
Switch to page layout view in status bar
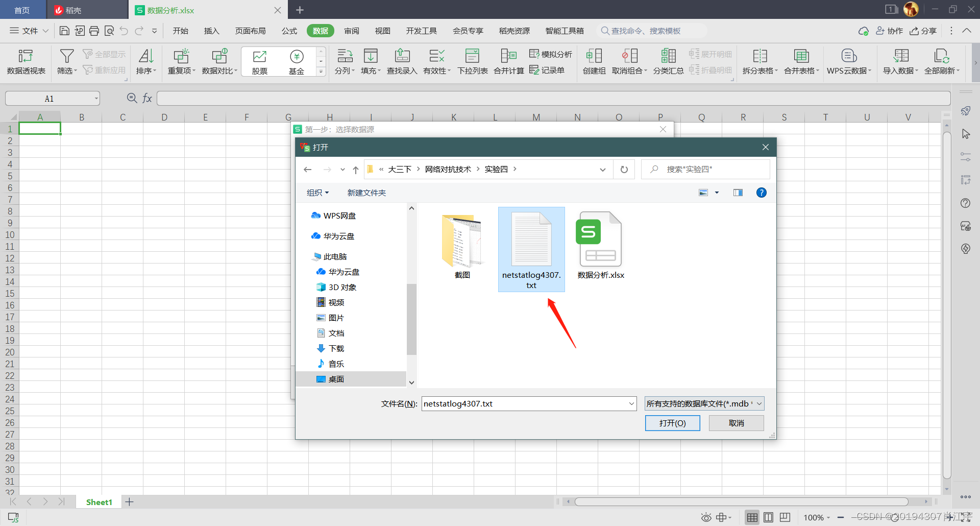click(x=768, y=517)
